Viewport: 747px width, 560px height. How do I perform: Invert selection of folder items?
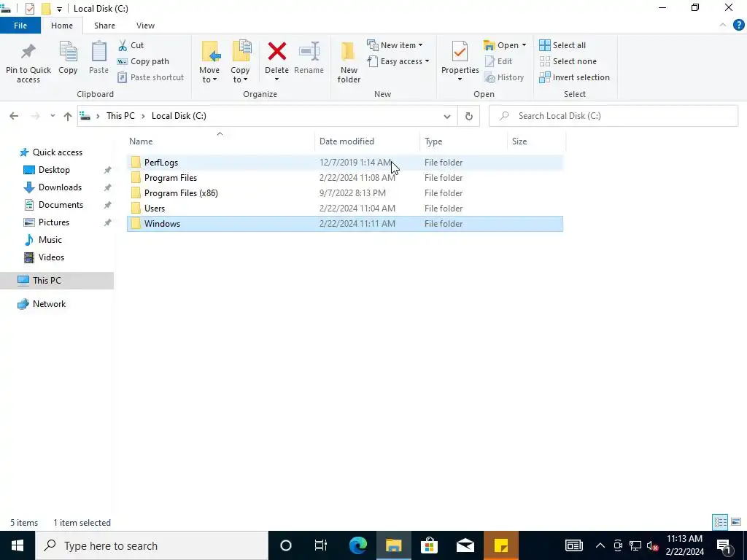click(x=575, y=77)
